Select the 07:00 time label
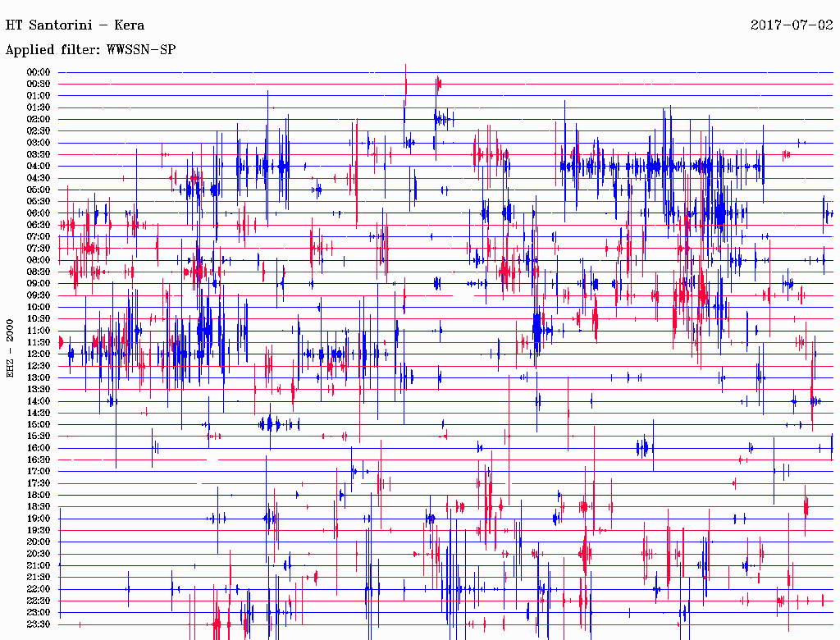840x640 pixels. pyautogui.click(x=39, y=236)
